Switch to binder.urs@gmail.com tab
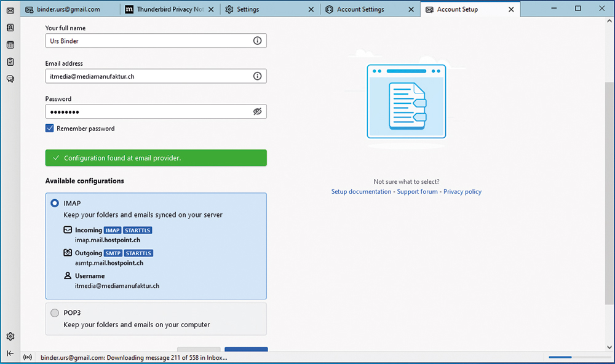 pyautogui.click(x=68, y=9)
